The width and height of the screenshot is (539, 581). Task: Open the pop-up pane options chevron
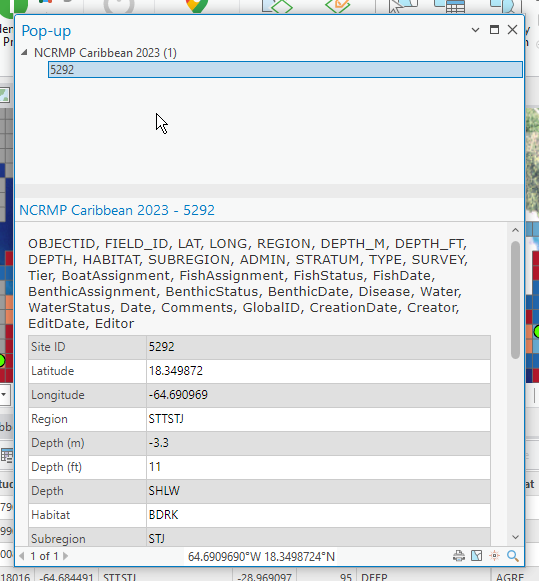(x=475, y=30)
